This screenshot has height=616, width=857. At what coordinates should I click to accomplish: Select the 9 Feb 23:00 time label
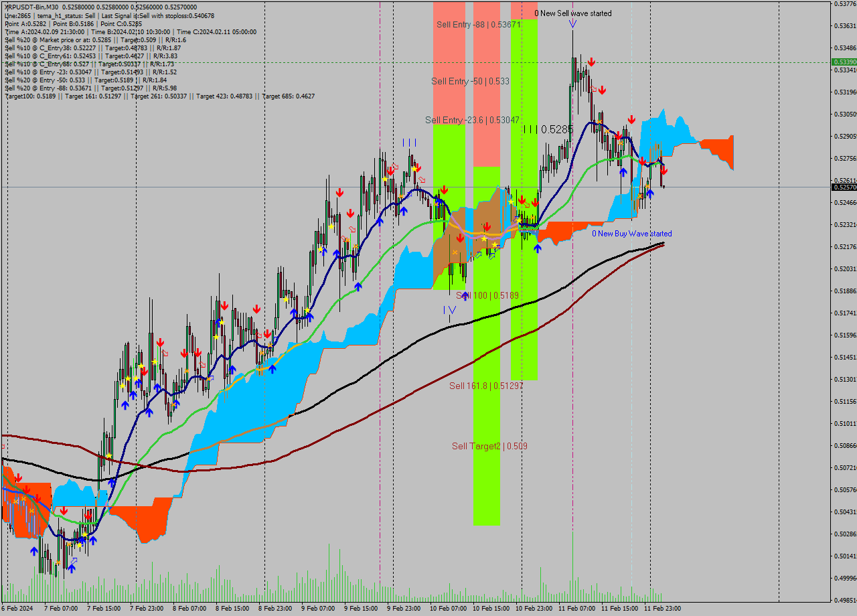click(x=404, y=609)
